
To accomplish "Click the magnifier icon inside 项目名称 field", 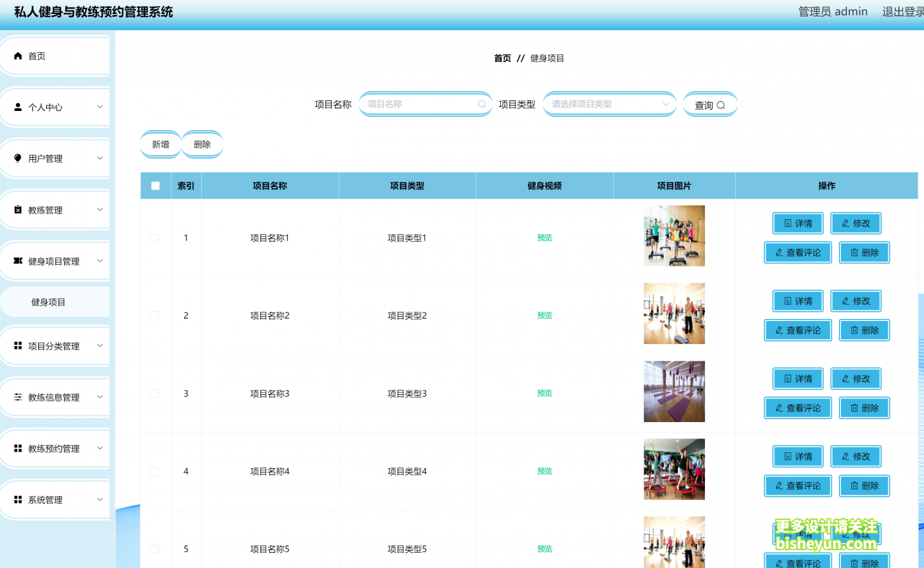I will [482, 104].
